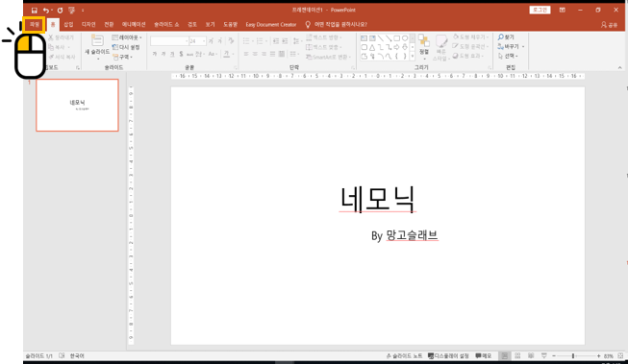This screenshot has width=628, height=364.
Task: Click the decrease list level icon
Action: (276, 40)
